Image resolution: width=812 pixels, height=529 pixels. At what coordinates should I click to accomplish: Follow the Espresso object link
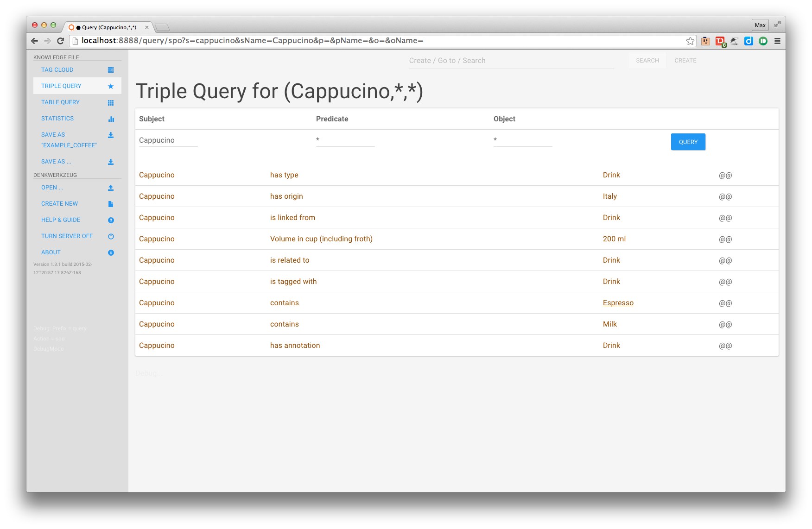[x=618, y=303]
